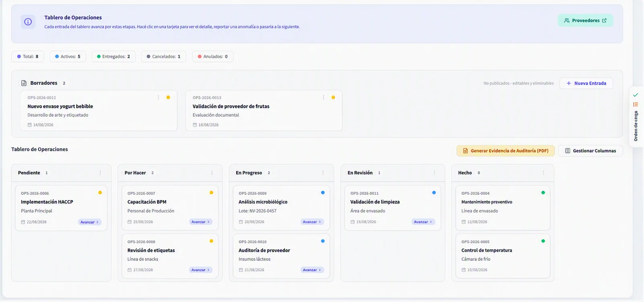644x302 pixels.
Task: Select the Anulados: 0 chip
Action: click(x=213, y=56)
